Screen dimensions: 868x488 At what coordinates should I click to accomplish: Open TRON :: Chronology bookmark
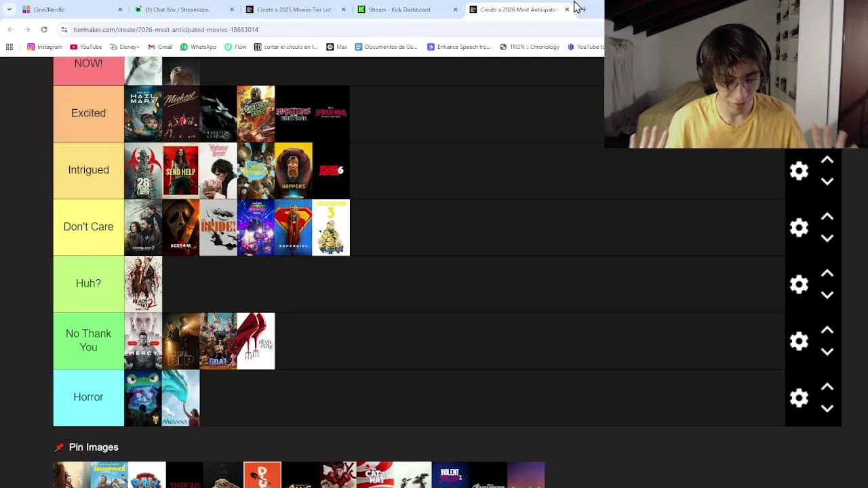pos(530,47)
